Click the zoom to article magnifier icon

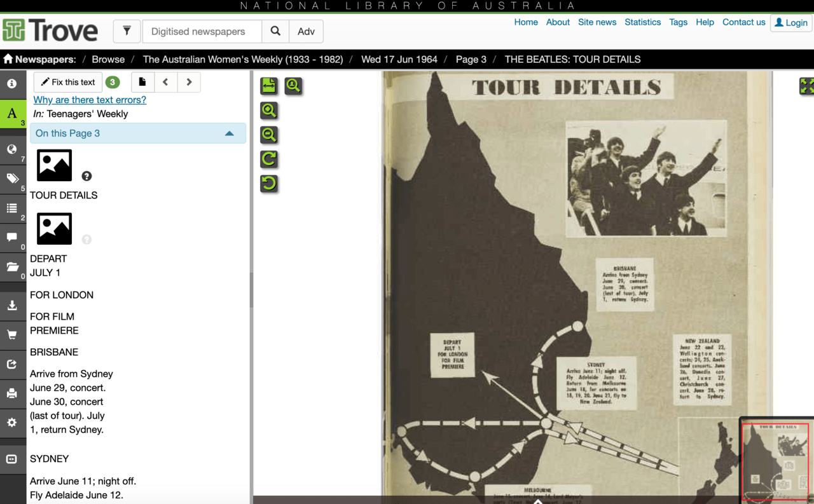tap(293, 85)
